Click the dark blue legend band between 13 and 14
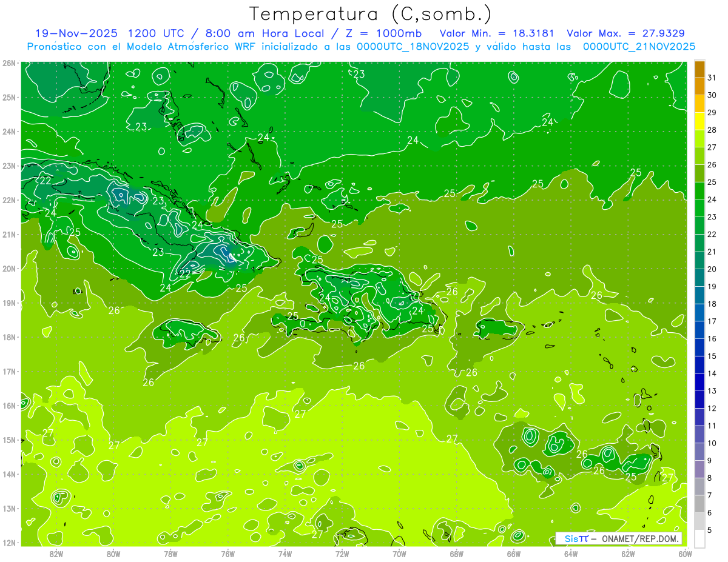Viewport: 728px width, 562px height. pyautogui.click(x=699, y=382)
